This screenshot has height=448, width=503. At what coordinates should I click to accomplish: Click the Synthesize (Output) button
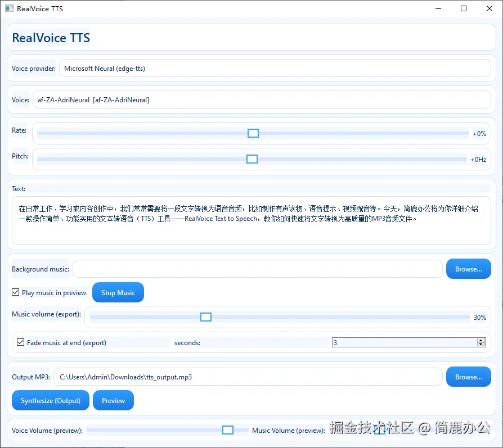click(51, 400)
